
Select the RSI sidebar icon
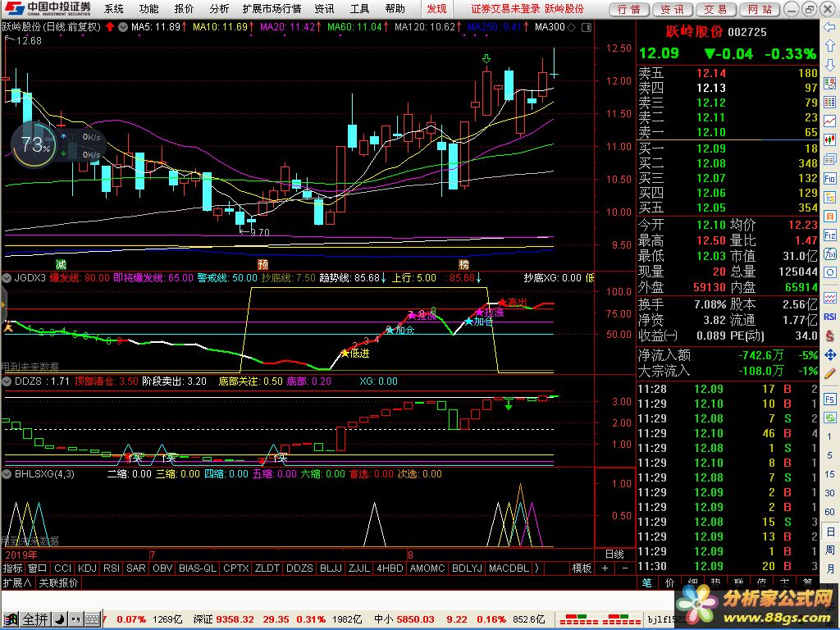(x=829, y=317)
